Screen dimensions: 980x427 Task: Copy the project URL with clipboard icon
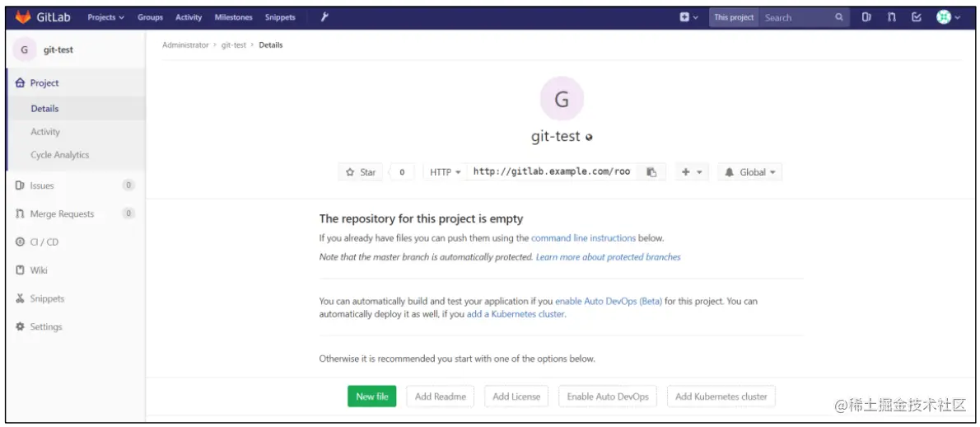pyautogui.click(x=651, y=172)
